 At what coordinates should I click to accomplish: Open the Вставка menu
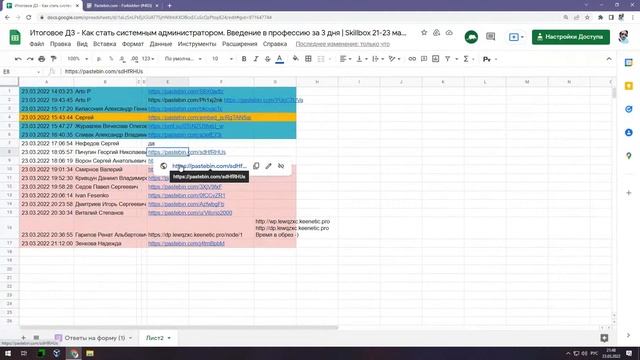pyautogui.click(x=104, y=44)
